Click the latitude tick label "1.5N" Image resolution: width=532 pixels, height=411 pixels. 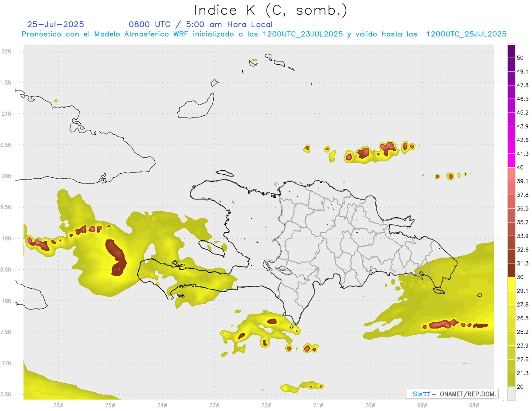7,83
